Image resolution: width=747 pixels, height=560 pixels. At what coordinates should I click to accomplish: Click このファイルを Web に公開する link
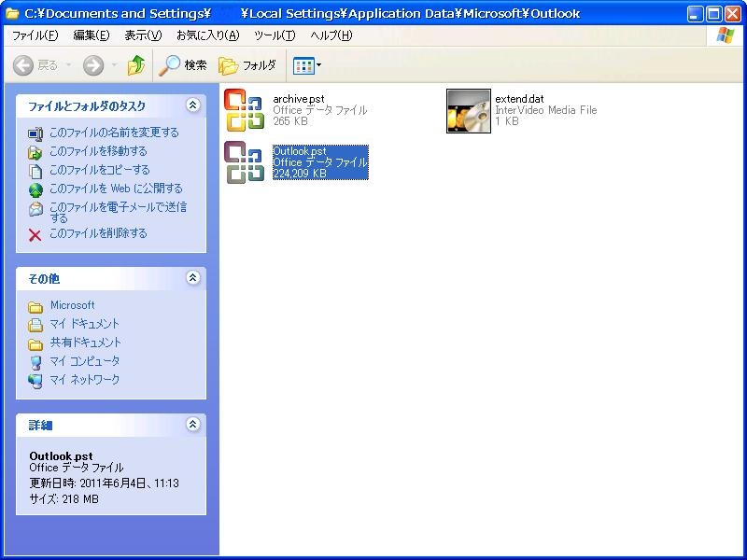pyautogui.click(x=116, y=189)
